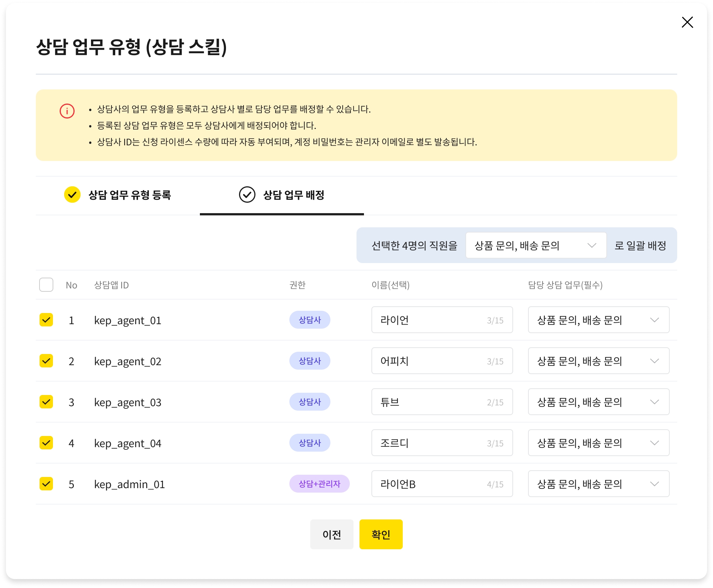Click the 상담사 badge in the kep_agent_02 row
This screenshot has width=713, height=588.
310,361
